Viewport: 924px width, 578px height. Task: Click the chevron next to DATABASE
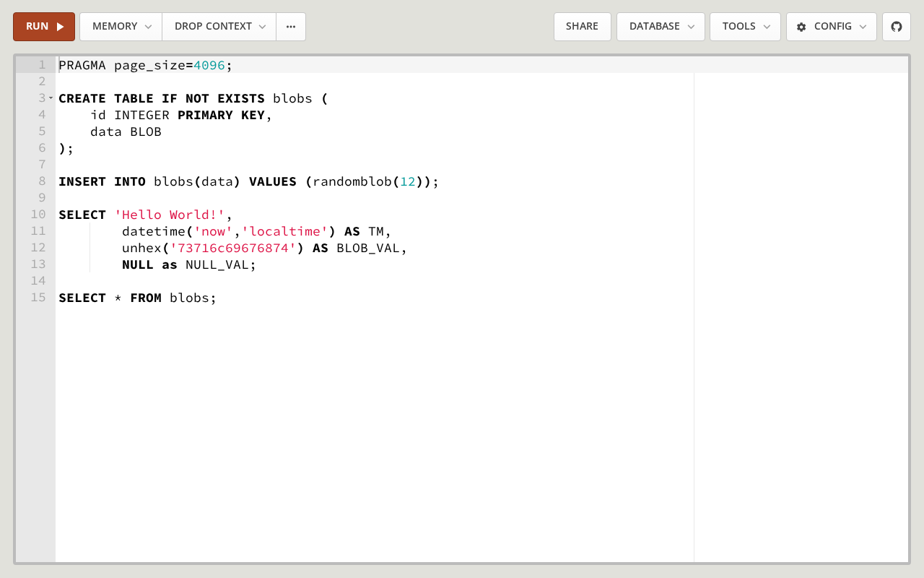pos(691,27)
